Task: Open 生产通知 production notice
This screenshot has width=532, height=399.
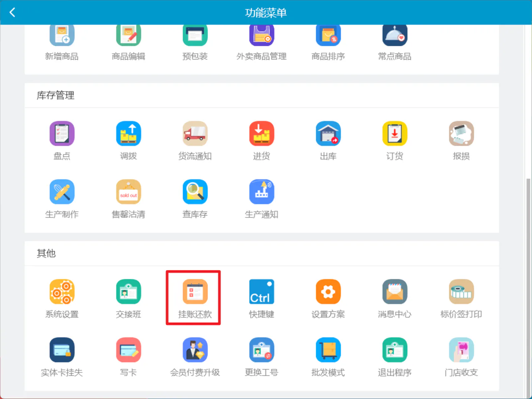Action: click(x=261, y=199)
